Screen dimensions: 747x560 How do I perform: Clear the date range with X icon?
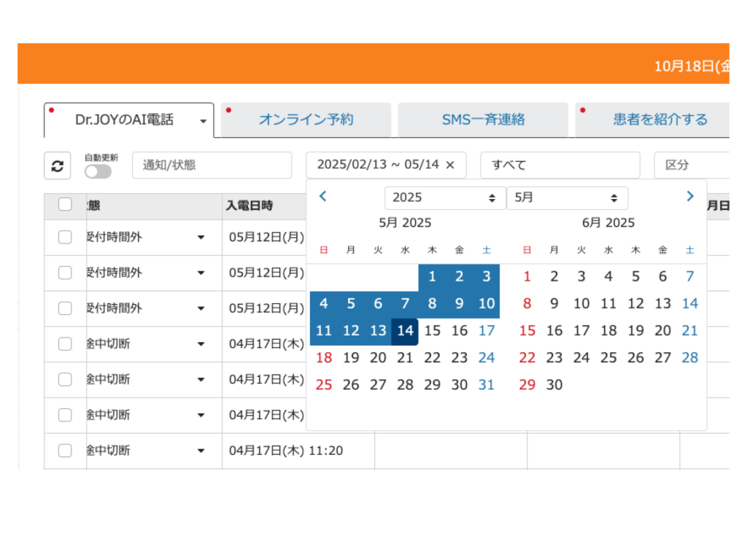(x=450, y=165)
